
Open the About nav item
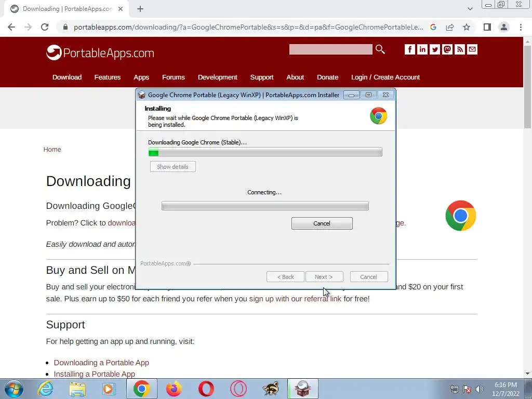pos(295,77)
